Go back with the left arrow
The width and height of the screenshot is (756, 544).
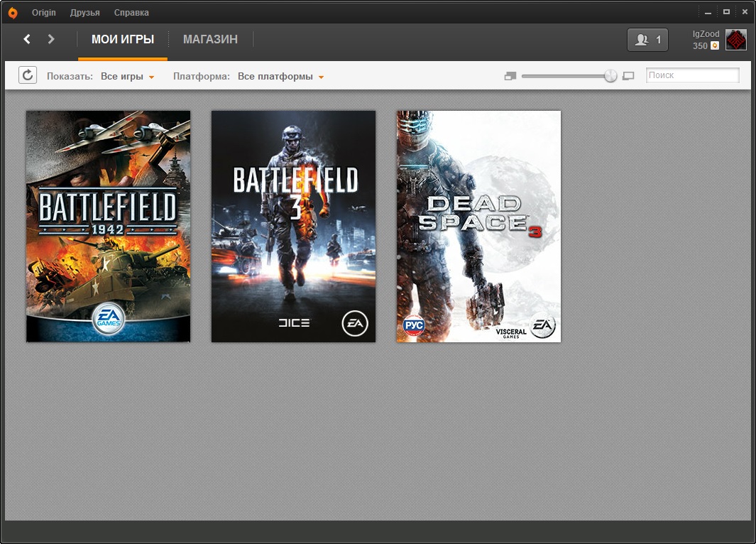(x=27, y=39)
